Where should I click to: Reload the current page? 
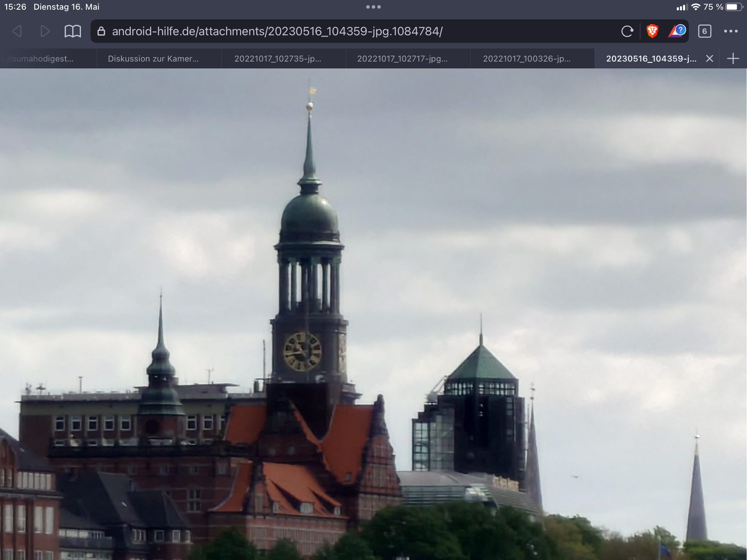(x=627, y=31)
